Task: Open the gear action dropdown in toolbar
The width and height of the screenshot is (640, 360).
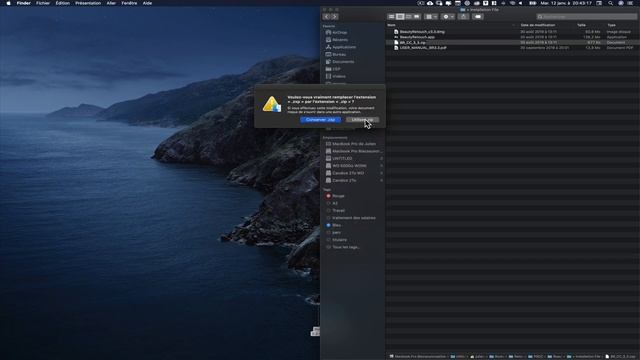Action: click(x=448, y=17)
